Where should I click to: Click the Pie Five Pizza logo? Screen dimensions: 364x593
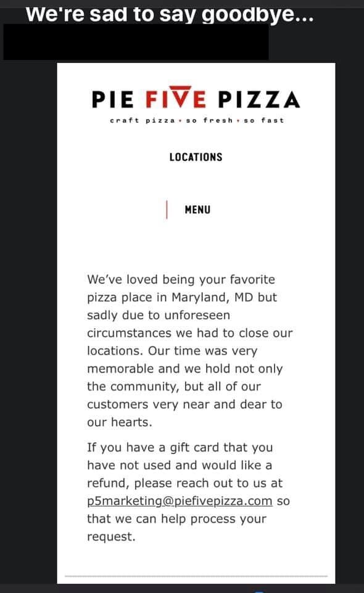tap(196, 105)
